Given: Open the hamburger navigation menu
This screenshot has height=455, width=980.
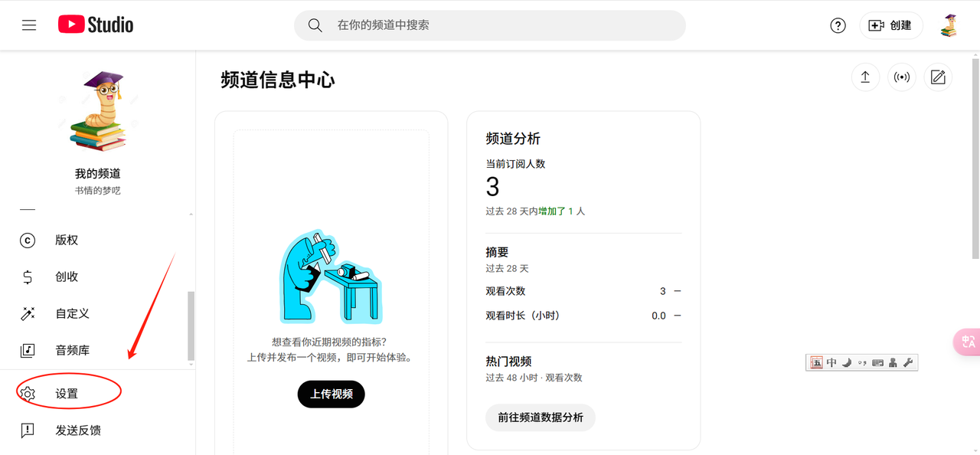Looking at the screenshot, I should coord(29,25).
